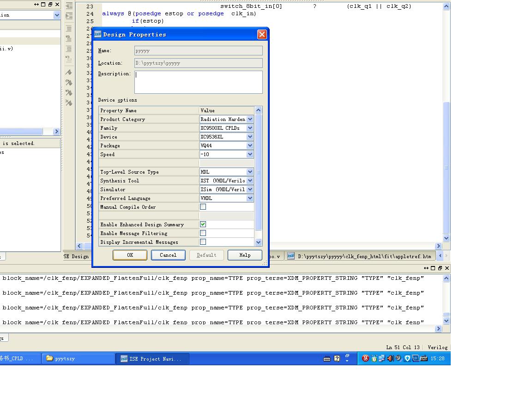Click the Device options table vertical scrollbar thumb
Viewport: 532px width, 399px height.
[x=259, y=172]
